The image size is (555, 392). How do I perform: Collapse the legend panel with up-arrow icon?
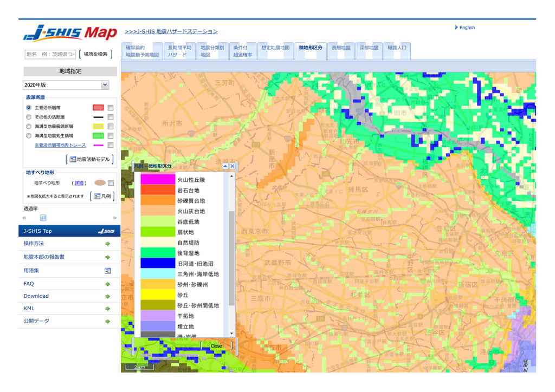click(225, 166)
